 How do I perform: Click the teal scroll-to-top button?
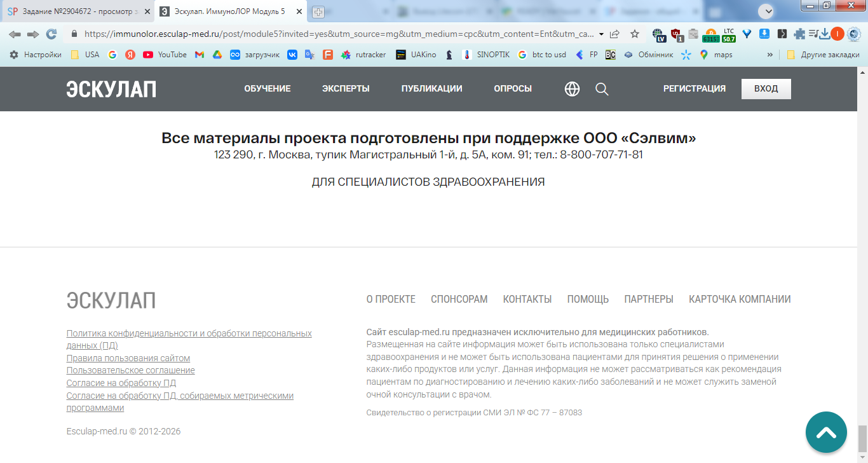click(x=826, y=432)
